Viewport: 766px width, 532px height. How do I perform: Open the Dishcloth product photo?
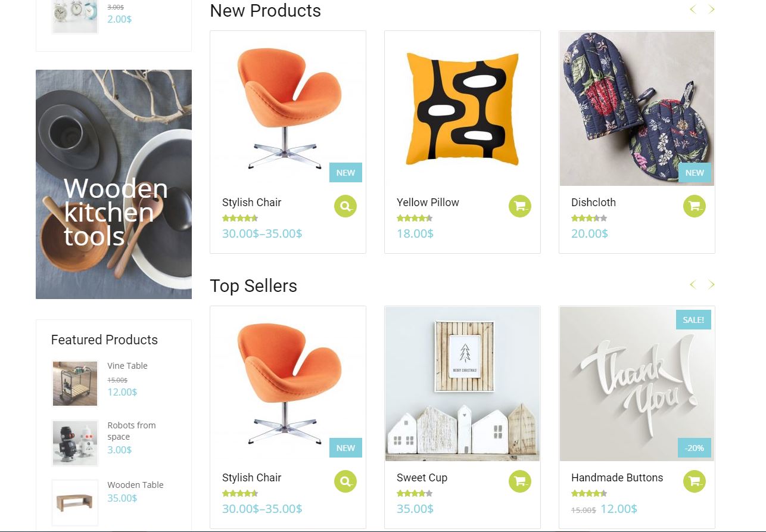click(x=637, y=109)
